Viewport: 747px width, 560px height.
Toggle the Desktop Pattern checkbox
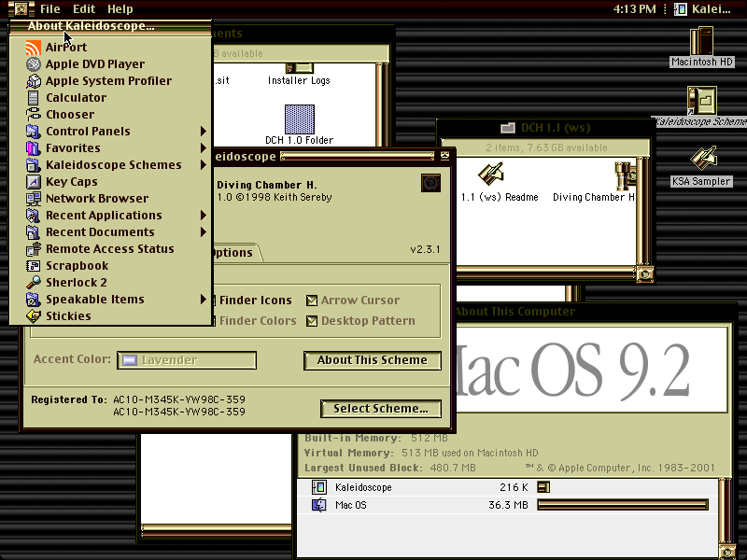(x=312, y=321)
